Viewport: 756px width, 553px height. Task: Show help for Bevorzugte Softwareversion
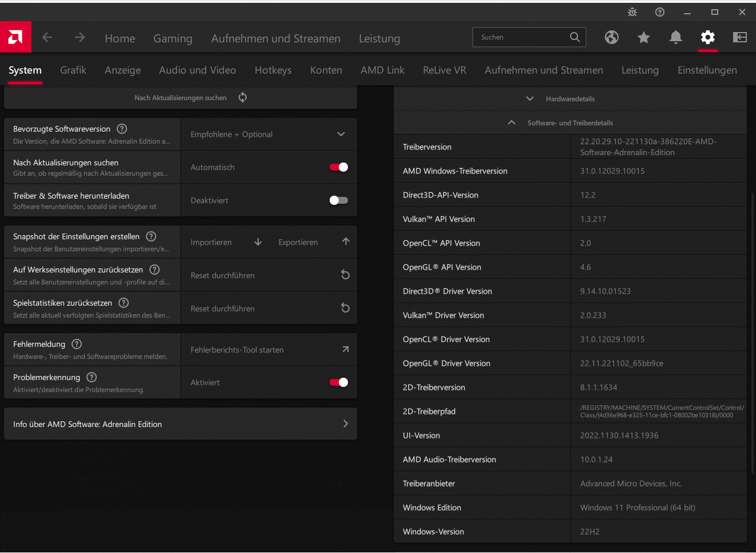point(122,129)
